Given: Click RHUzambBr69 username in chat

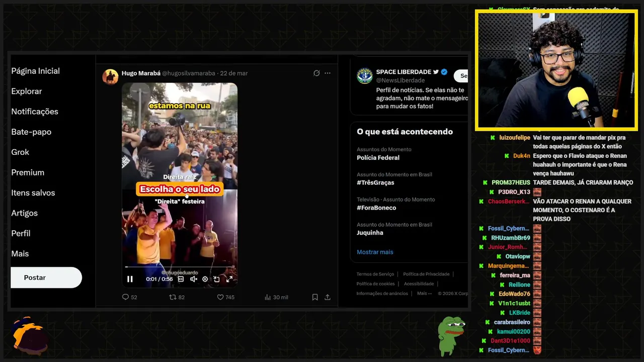Looking at the screenshot, I should [511, 238].
